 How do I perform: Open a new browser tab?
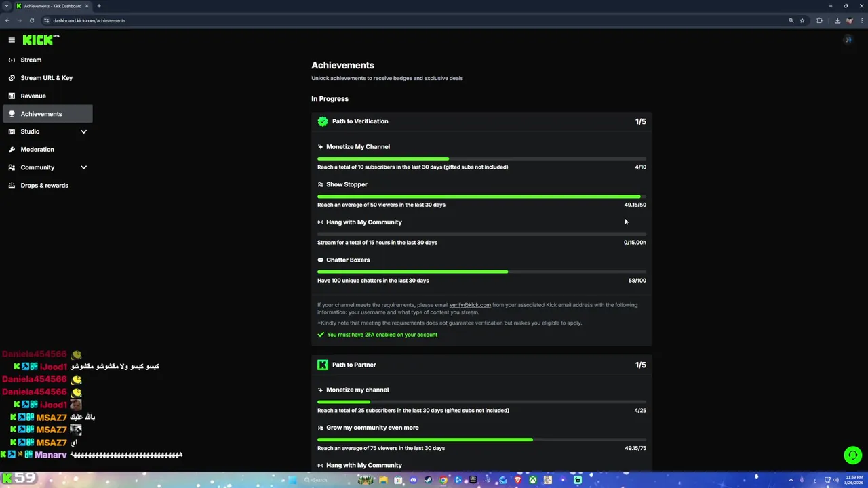[99, 6]
